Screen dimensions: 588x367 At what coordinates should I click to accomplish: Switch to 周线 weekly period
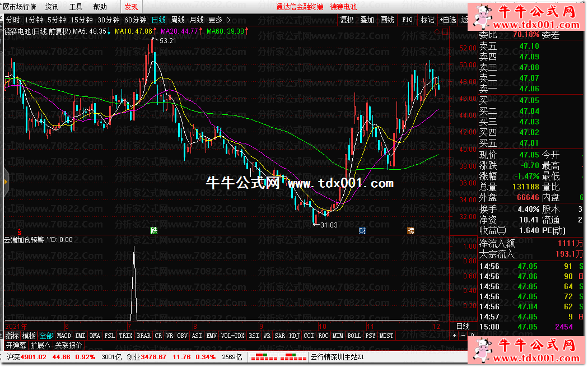coord(178,20)
